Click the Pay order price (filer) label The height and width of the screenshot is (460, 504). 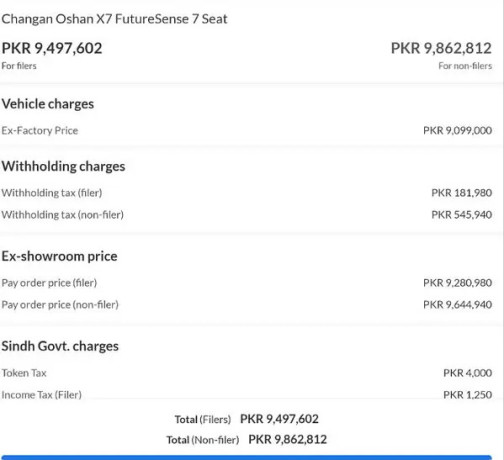tap(49, 283)
